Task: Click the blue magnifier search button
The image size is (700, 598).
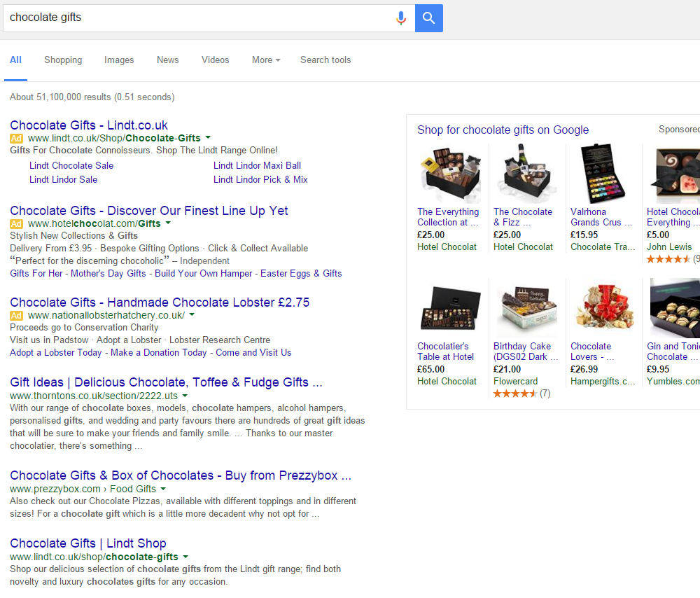Action: tap(428, 18)
